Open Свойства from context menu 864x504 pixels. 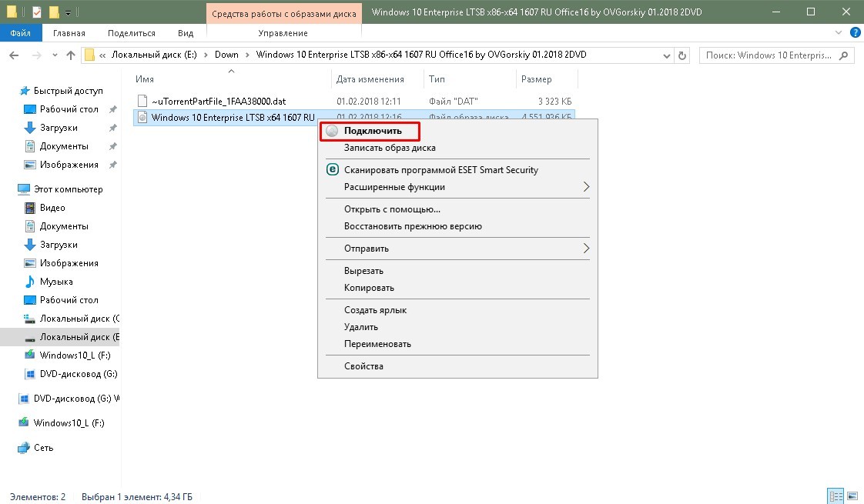tap(363, 366)
